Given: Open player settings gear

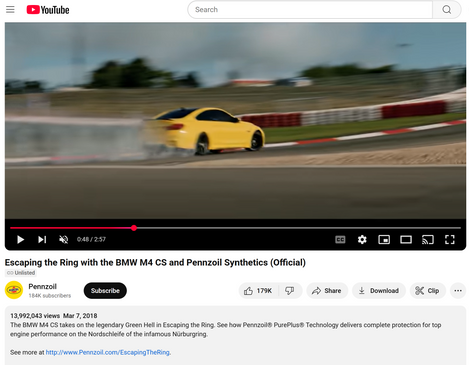Looking at the screenshot, I should [x=362, y=239].
